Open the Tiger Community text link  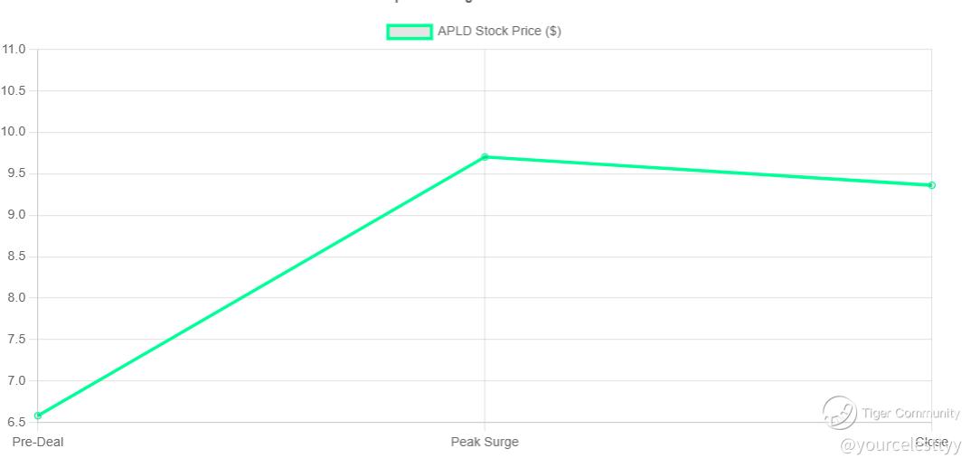click(x=910, y=414)
